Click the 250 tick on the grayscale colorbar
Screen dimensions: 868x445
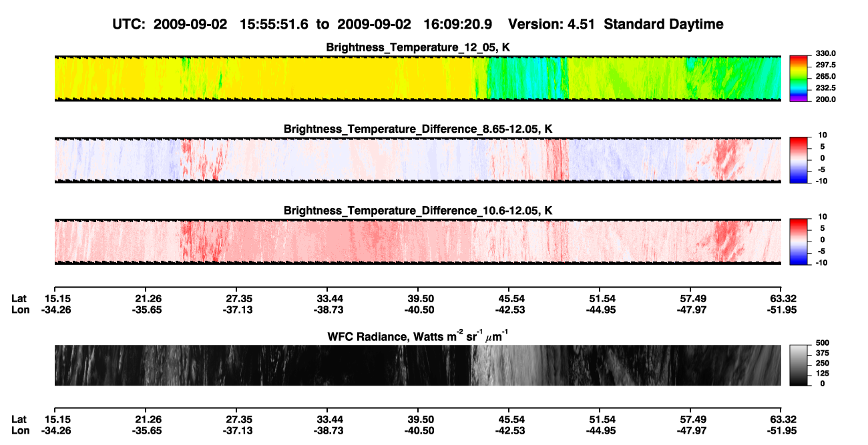(x=823, y=364)
